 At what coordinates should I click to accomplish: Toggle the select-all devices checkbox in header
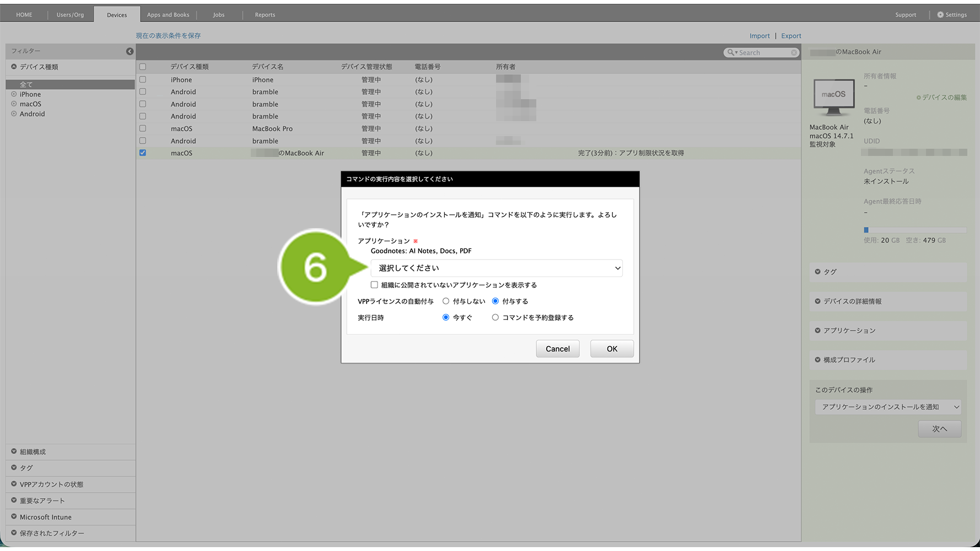(x=143, y=67)
